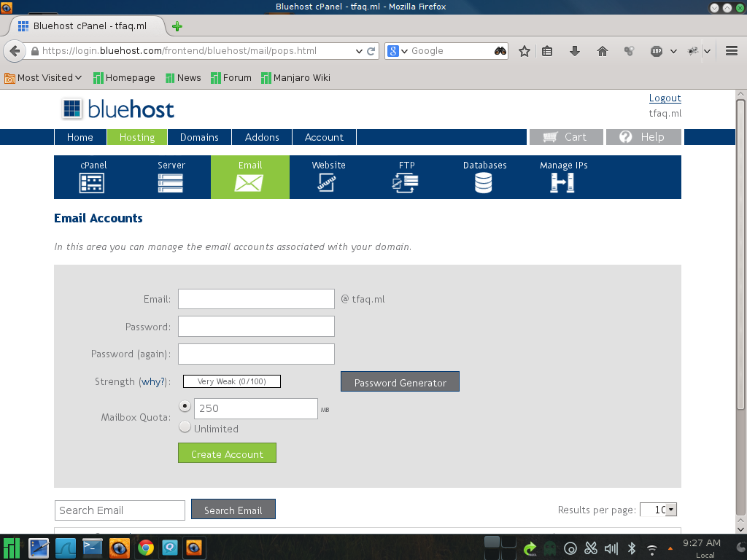Switch to the Domains tab
The height and width of the screenshot is (560, 747).
tap(199, 137)
